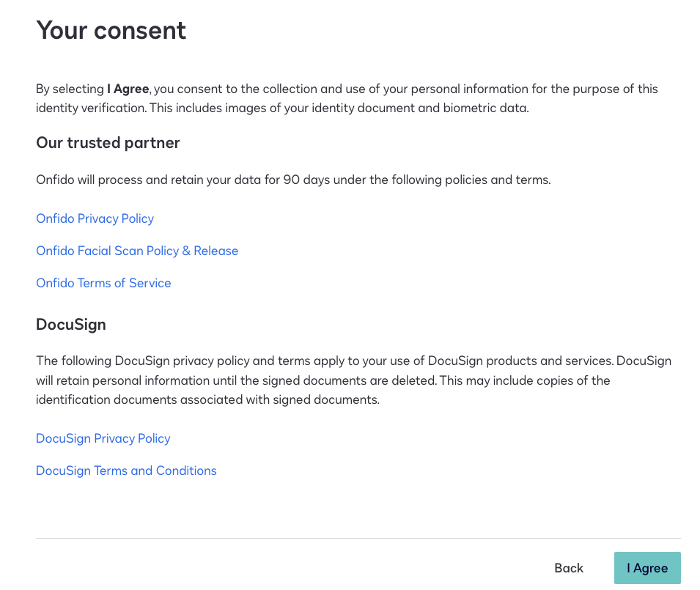The width and height of the screenshot is (700, 590).
Task: Click the Your consent heading
Action: tap(111, 31)
